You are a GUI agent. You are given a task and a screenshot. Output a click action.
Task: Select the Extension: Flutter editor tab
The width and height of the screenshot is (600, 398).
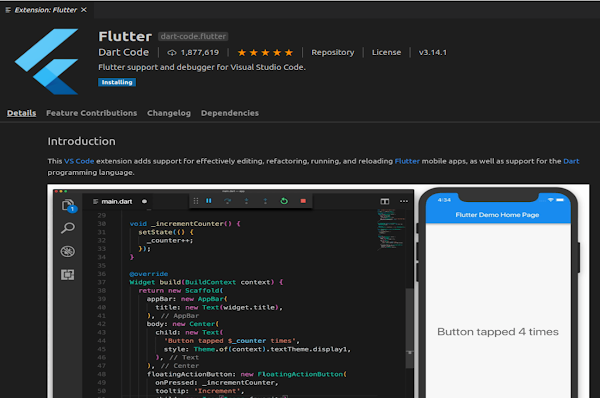tap(46, 10)
